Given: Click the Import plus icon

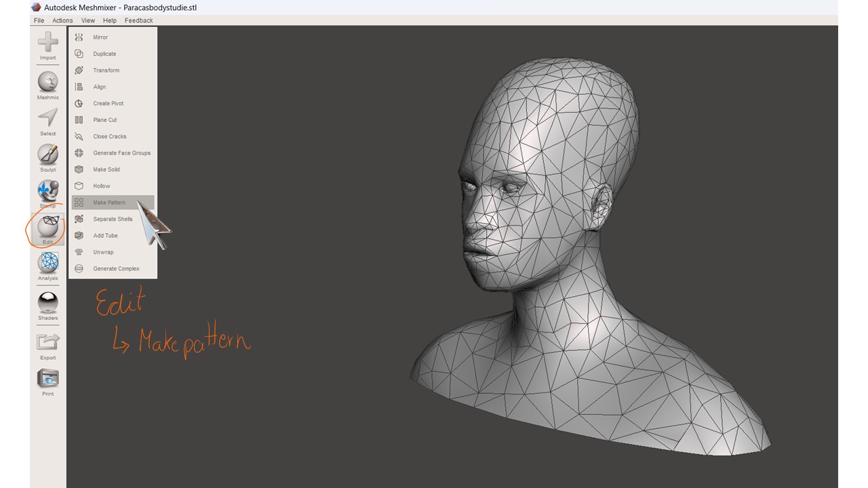Looking at the screenshot, I should 47,42.
